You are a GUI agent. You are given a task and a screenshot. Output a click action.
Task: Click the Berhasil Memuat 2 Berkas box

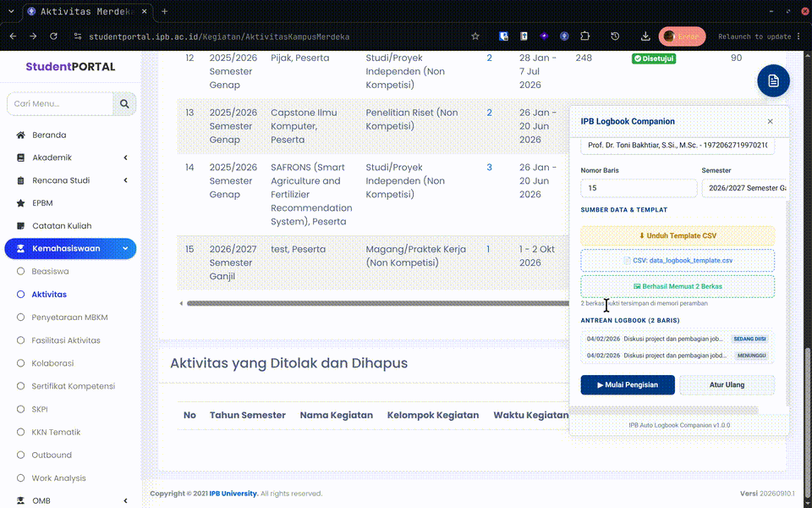pyautogui.click(x=678, y=287)
